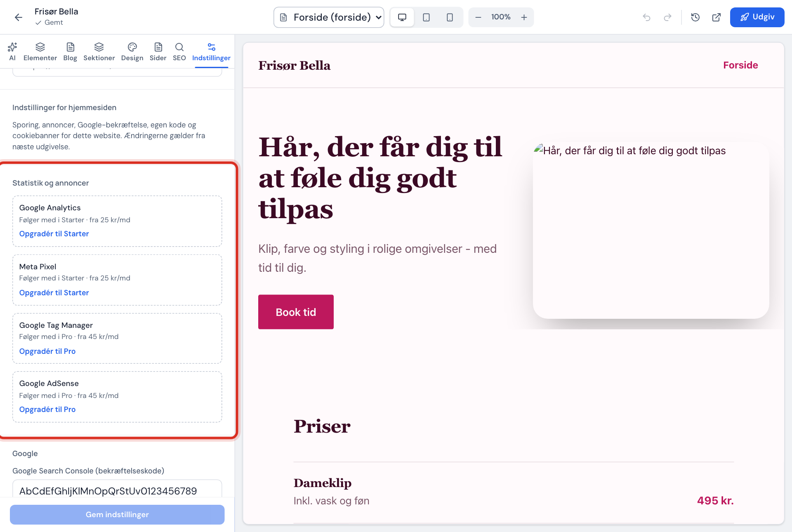Switch to desktop preview
The width and height of the screenshot is (792, 532).
tap(402, 17)
